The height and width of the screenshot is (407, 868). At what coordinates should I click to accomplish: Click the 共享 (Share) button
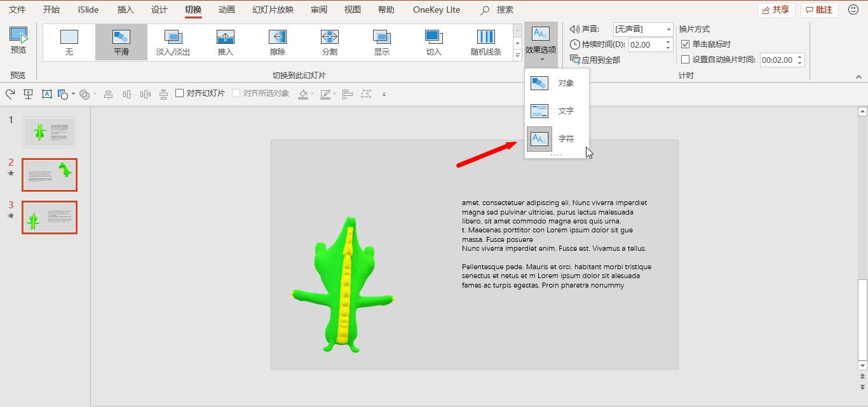coord(776,10)
